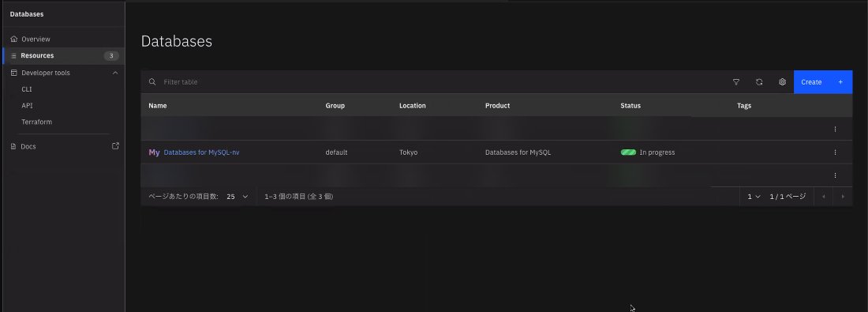
Task: Collapse the Developer tools section chevron
Action: pos(115,73)
